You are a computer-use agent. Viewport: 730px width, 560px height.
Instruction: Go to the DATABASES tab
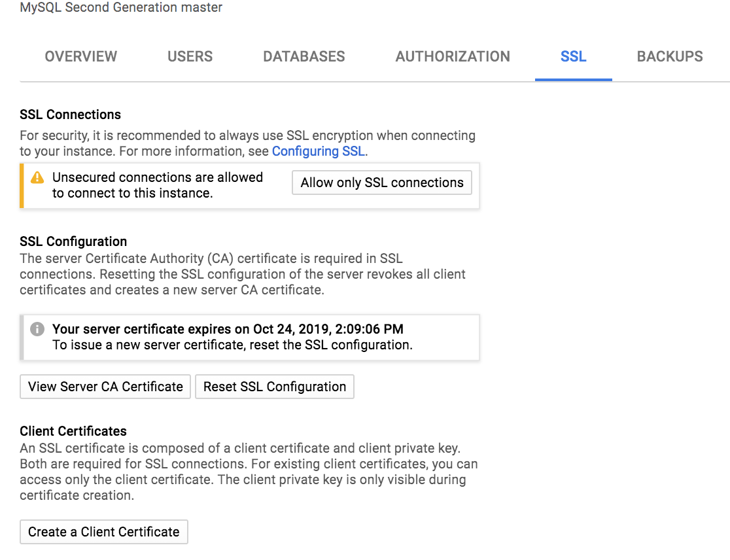coord(304,56)
